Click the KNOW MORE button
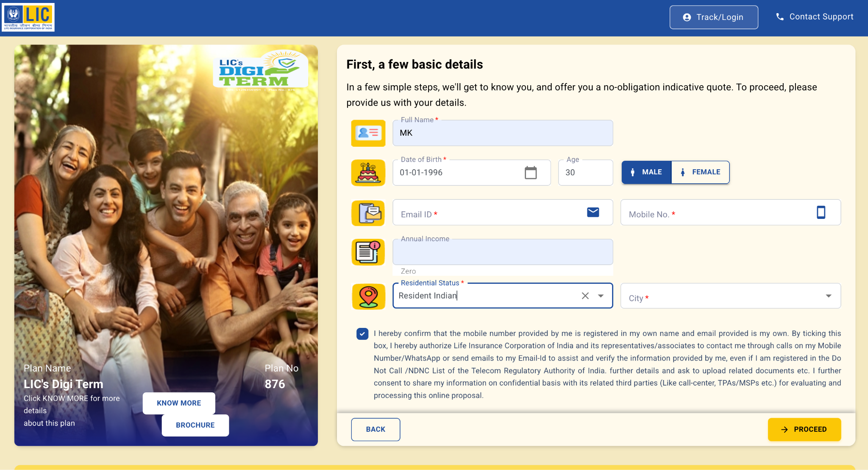Screen dimensions: 868x470 [x=178, y=403]
